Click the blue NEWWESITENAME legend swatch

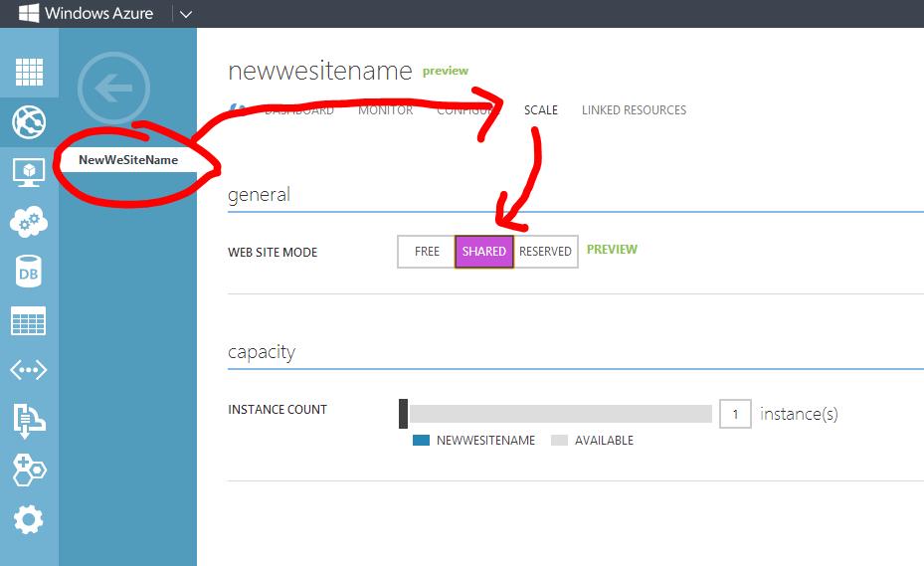[x=421, y=441]
